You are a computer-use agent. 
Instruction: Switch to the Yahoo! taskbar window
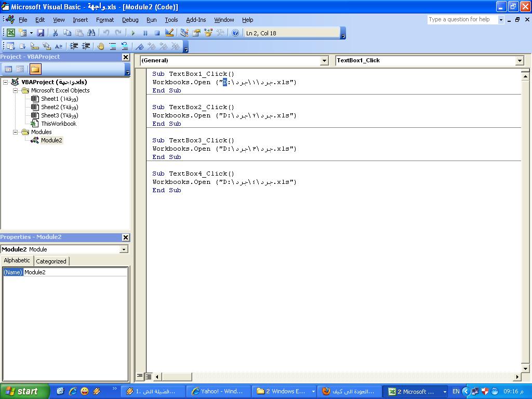(x=219, y=391)
